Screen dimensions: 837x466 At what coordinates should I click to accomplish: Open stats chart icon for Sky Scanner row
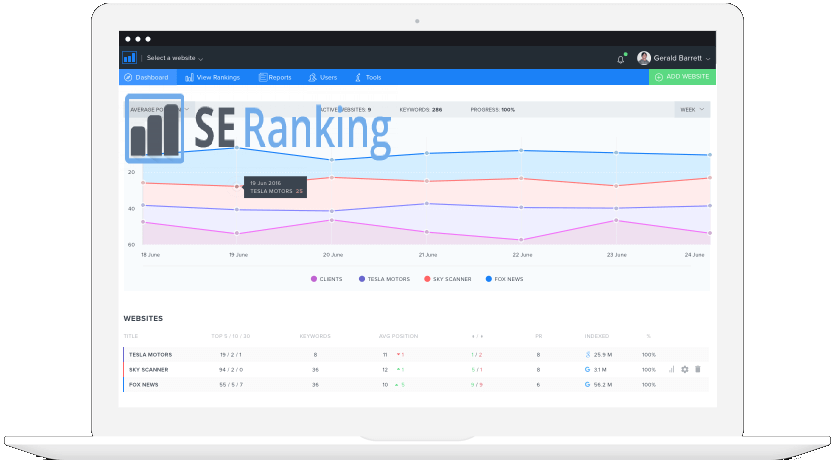click(671, 369)
